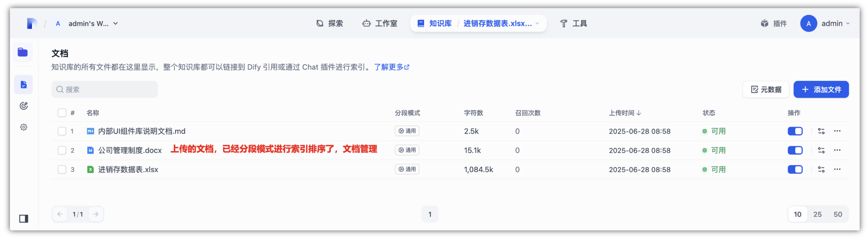
Task: Open the 插件 menu
Action: 774,23
